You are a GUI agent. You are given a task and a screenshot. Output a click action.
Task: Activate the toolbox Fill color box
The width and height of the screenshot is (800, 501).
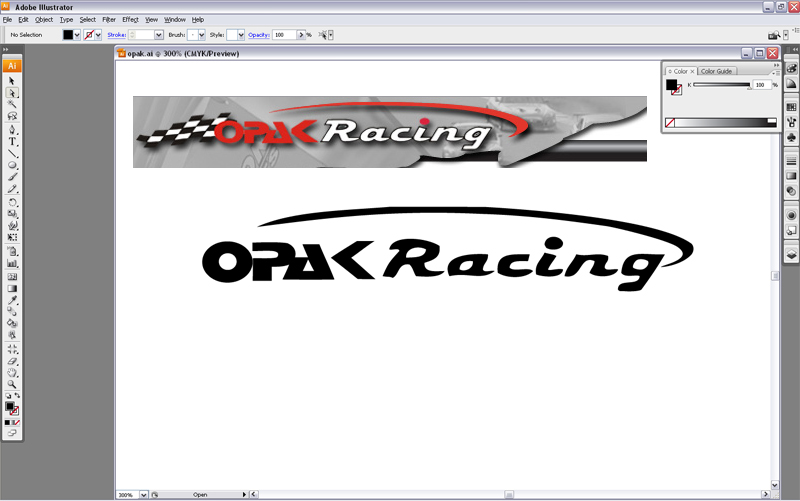click(9, 406)
